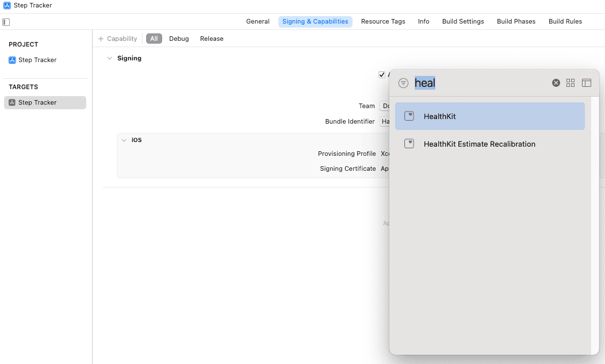Switch capability library to grid view
Image resolution: width=605 pixels, height=364 pixels.
[x=570, y=83]
